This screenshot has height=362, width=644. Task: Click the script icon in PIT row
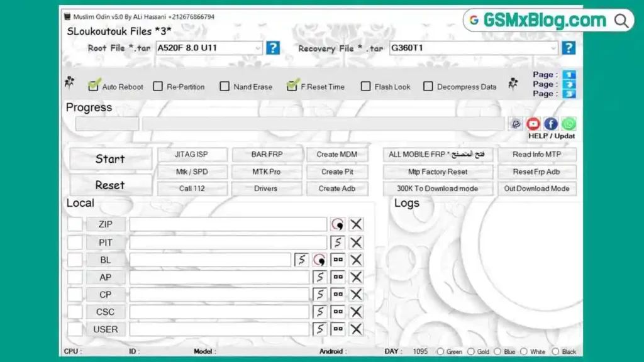tap(338, 242)
